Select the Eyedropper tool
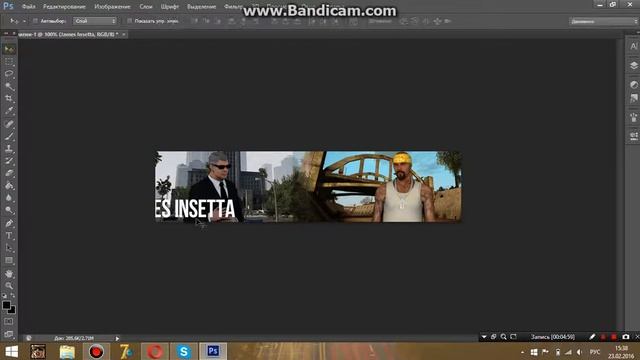The height and width of the screenshot is (360, 640). point(9,111)
